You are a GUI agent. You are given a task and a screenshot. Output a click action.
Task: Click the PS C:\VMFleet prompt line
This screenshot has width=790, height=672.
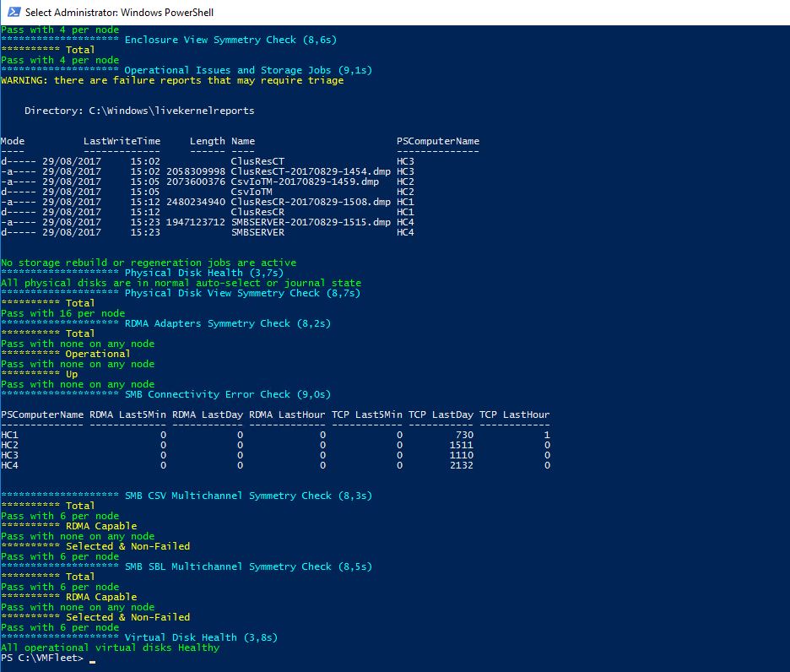click(42, 658)
